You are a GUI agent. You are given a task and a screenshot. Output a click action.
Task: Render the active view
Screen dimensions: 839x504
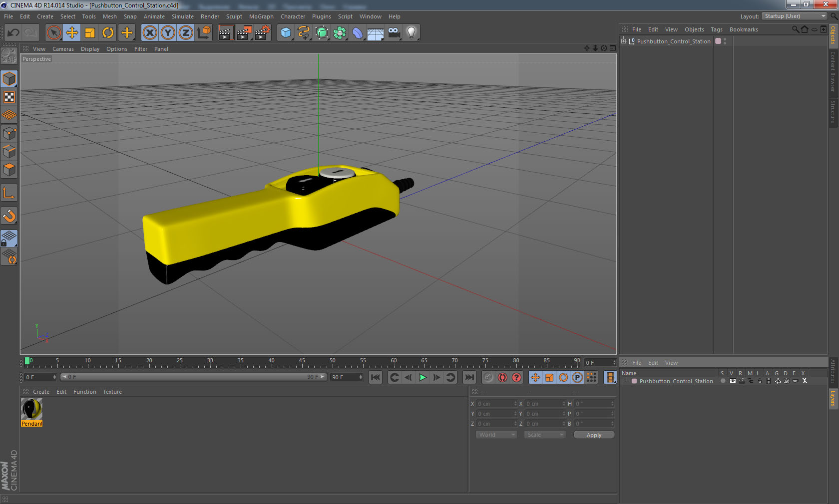coord(226,33)
